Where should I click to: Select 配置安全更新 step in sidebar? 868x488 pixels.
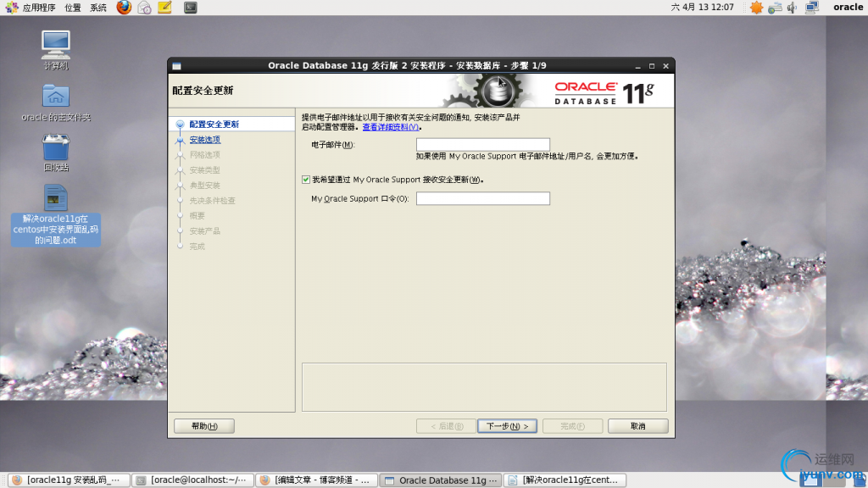coord(214,125)
